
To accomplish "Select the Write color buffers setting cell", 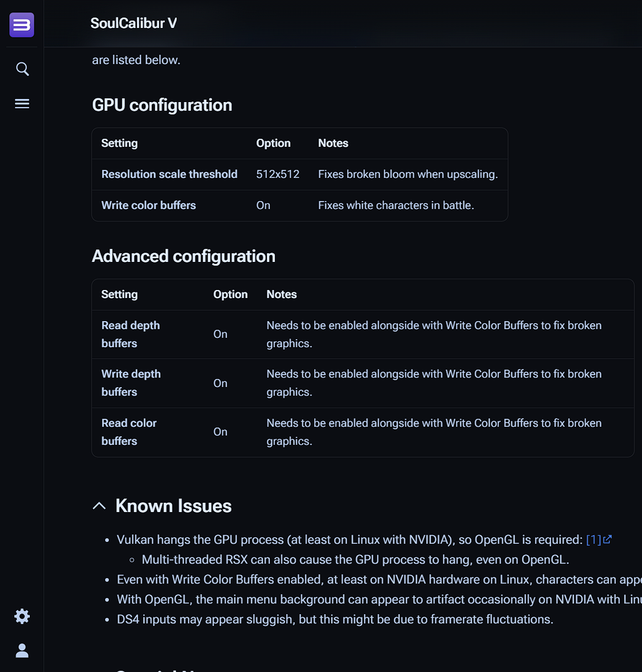I will 149,205.
